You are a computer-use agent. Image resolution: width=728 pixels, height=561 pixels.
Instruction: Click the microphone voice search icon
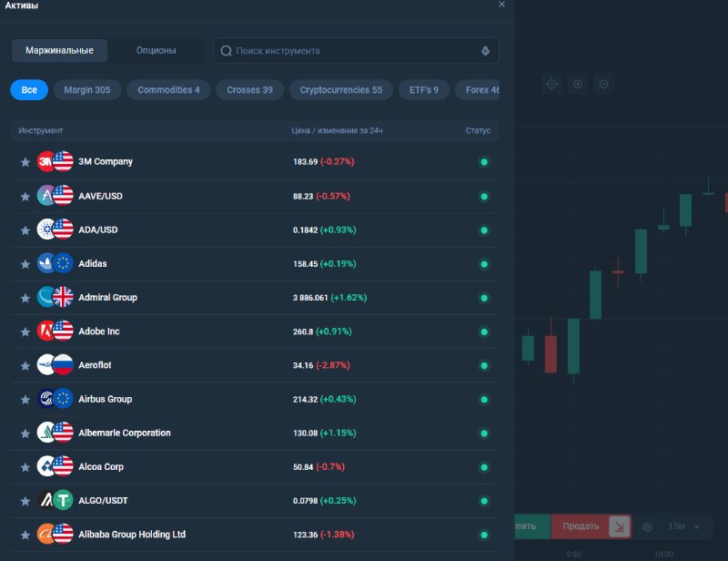click(x=485, y=51)
